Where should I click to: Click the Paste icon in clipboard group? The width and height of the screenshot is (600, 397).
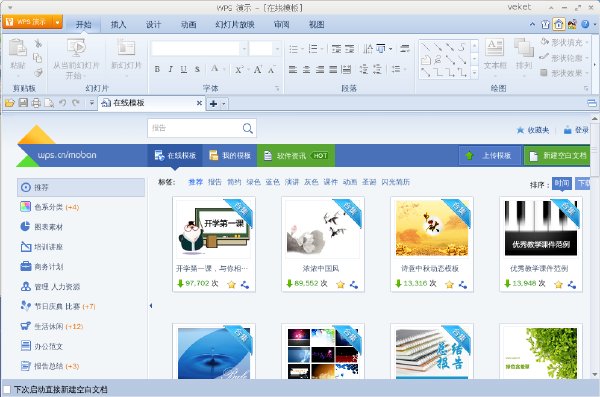click(17, 48)
